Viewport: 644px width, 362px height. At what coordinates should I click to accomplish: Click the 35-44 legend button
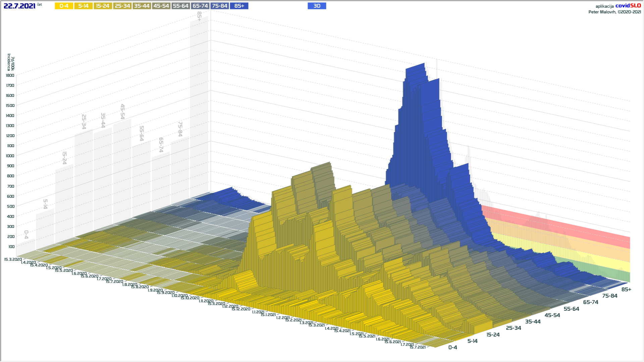pos(142,6)
